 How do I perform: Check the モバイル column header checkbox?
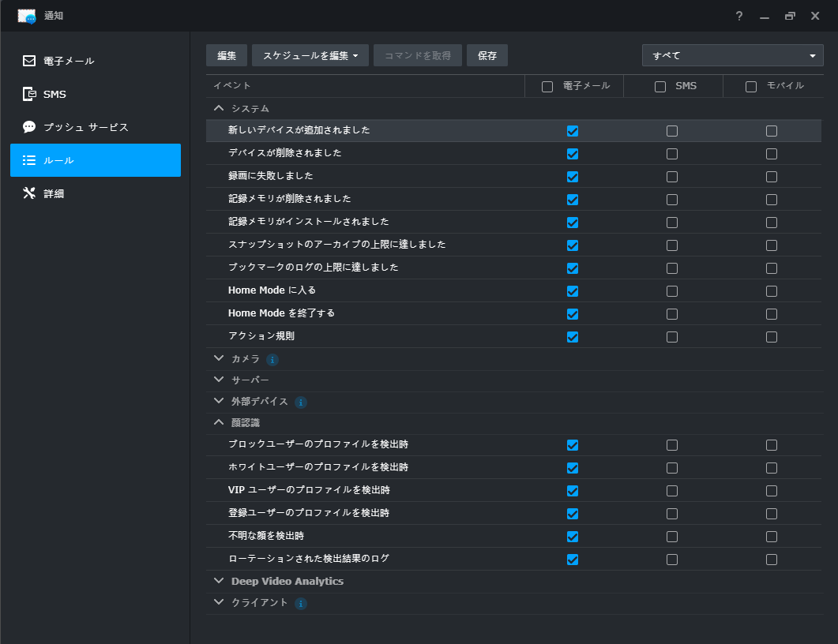751,87
